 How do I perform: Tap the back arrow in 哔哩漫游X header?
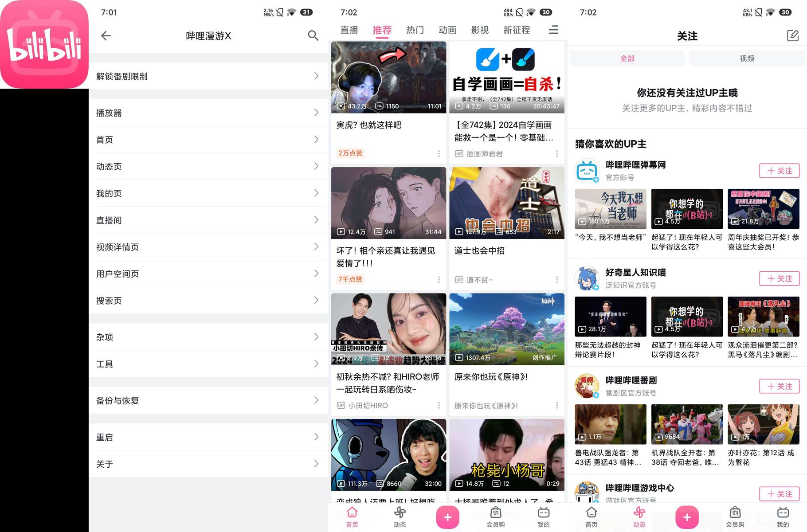point(106,36)
